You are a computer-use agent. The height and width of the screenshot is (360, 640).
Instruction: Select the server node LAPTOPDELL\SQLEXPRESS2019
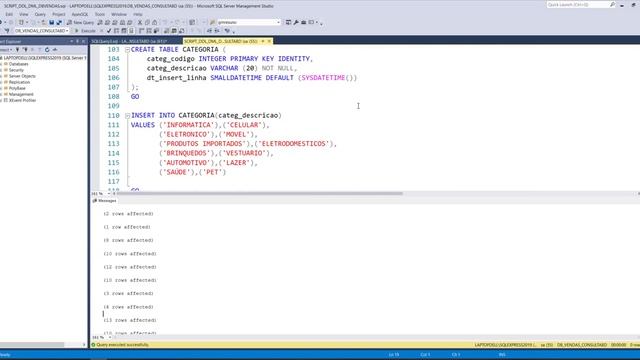(x=44, y=58)
